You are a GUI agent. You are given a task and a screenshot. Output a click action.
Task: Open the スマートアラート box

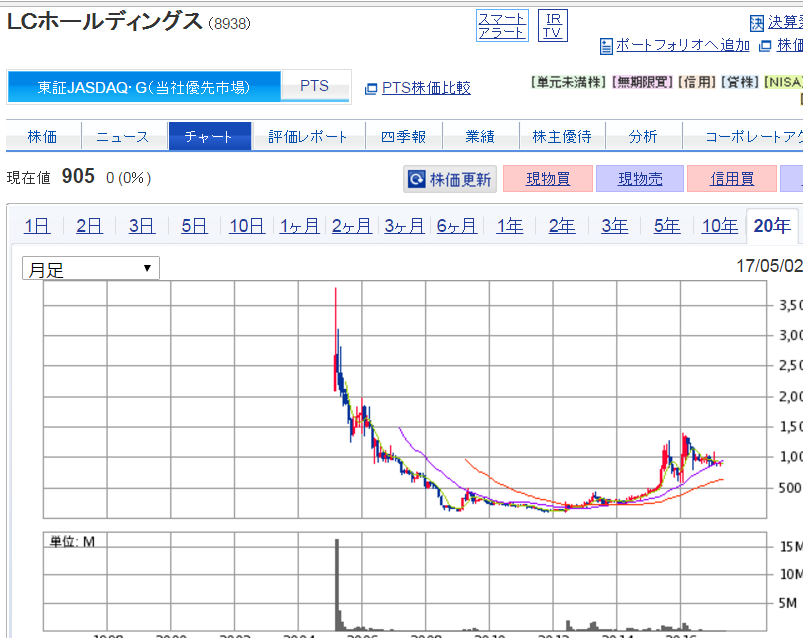(x=501, y=25)
